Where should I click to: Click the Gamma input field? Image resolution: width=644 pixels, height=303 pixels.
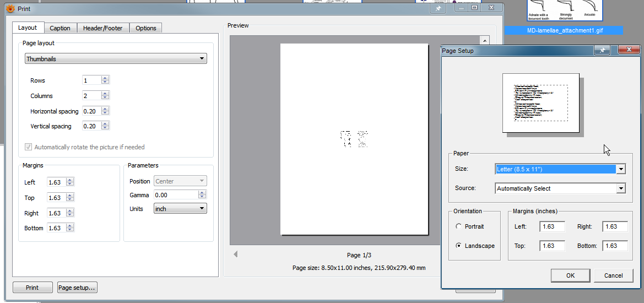coord(177,195)
